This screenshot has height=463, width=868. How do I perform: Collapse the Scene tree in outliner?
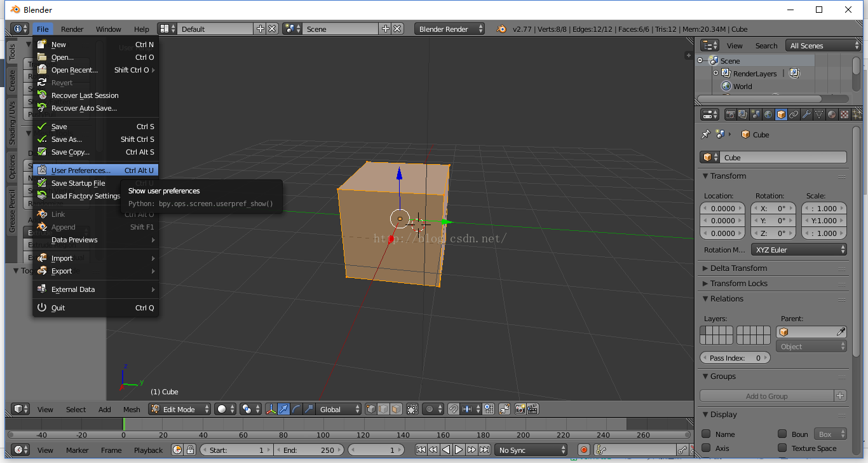pyautogui.click(x=700, y=60)
